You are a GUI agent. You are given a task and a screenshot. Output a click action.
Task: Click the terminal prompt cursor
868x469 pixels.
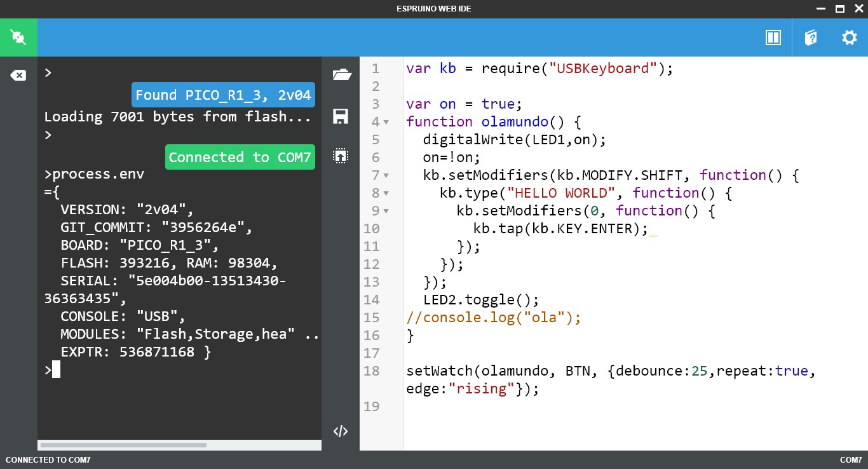pyautogui.click(x=56, y=369)
